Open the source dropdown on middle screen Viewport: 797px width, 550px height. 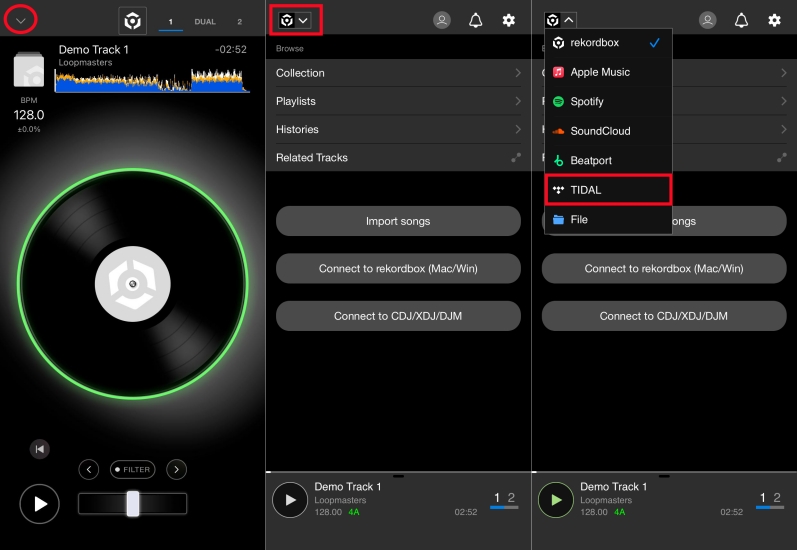point(295,20)
